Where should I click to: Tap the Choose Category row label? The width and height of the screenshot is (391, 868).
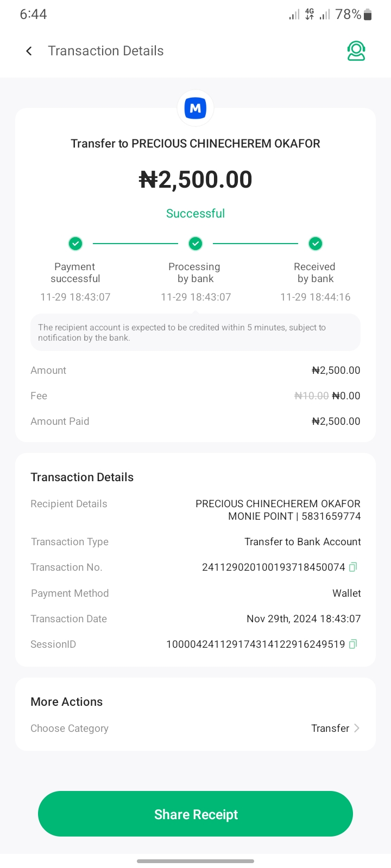(70, 728)
